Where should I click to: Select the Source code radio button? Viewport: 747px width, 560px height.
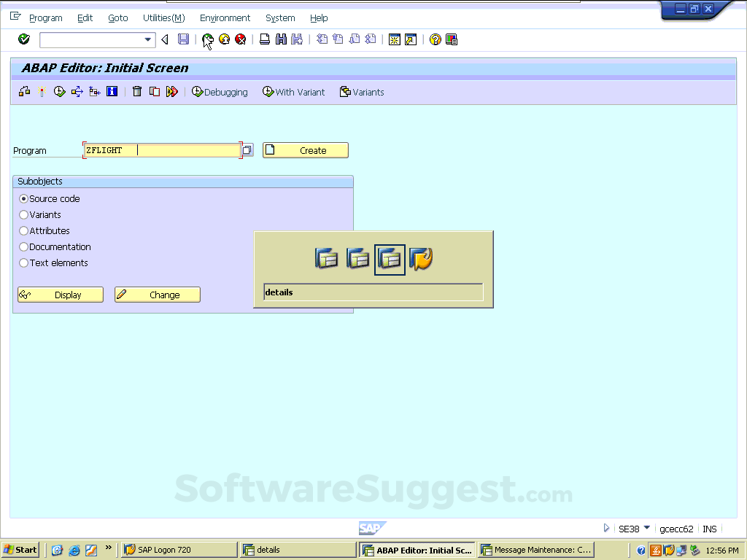coord(23,198)
